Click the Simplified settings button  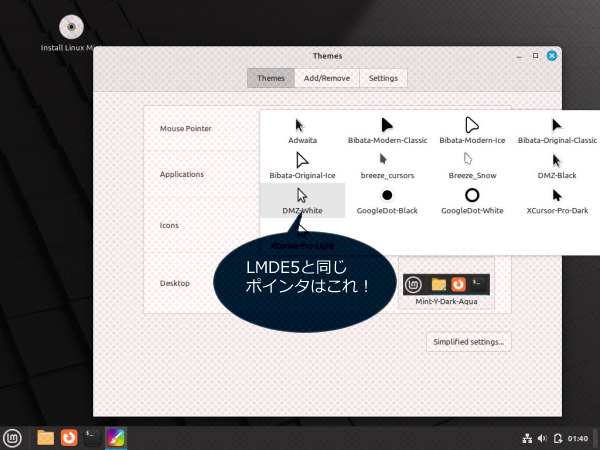pos(469,342)
